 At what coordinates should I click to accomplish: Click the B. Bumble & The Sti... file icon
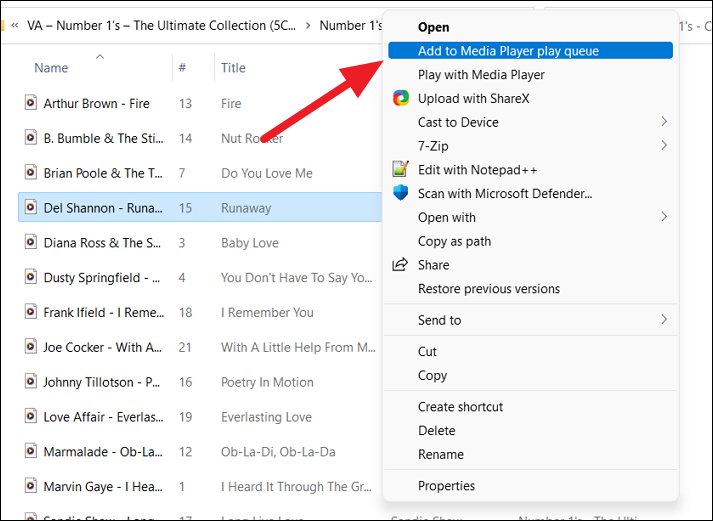[x=30, y=138]
